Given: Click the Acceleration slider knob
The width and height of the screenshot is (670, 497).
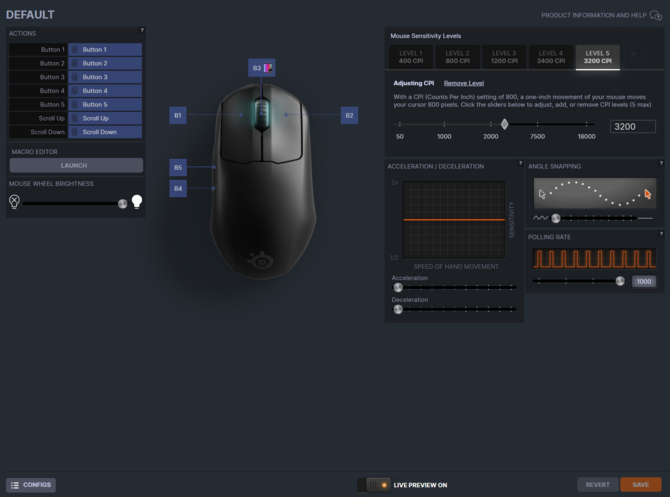Looking at the screenshot, I should pos(398,288).
